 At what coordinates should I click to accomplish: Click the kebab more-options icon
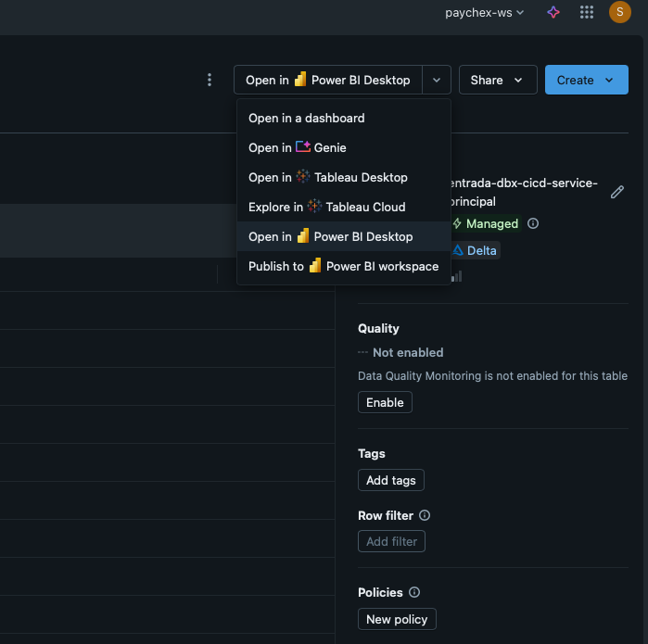210,80
